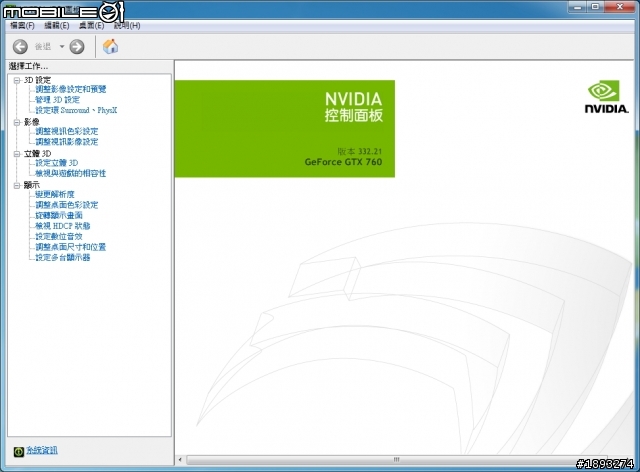Viewport: 640px width, 472px height.
Task: Click the horizontal scrollbar thumb at the bottom
Action: coord(396,460)
